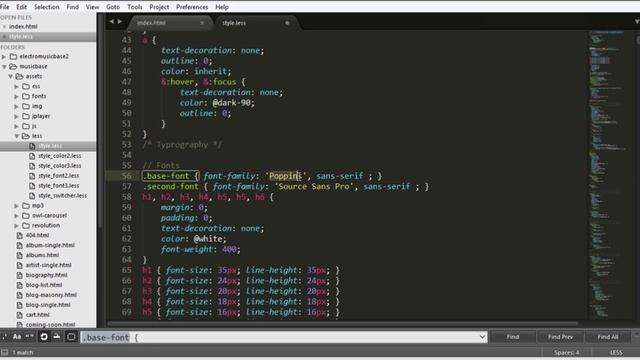This screenshot has height=360, width=640.
Task: Expand the electromusicbase2 folder
Action: [4, 56]
